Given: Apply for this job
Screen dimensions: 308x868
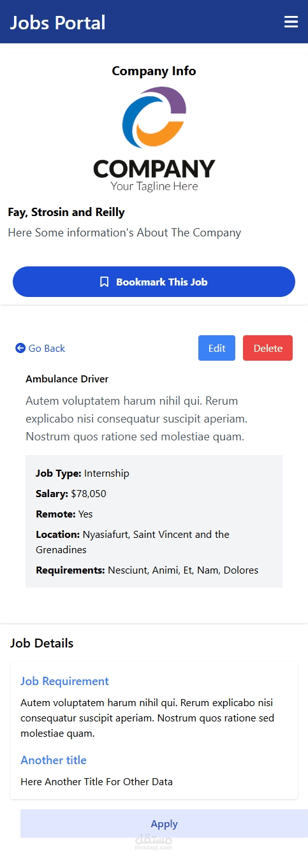Looking at the screenshot, I should point(164,823).
